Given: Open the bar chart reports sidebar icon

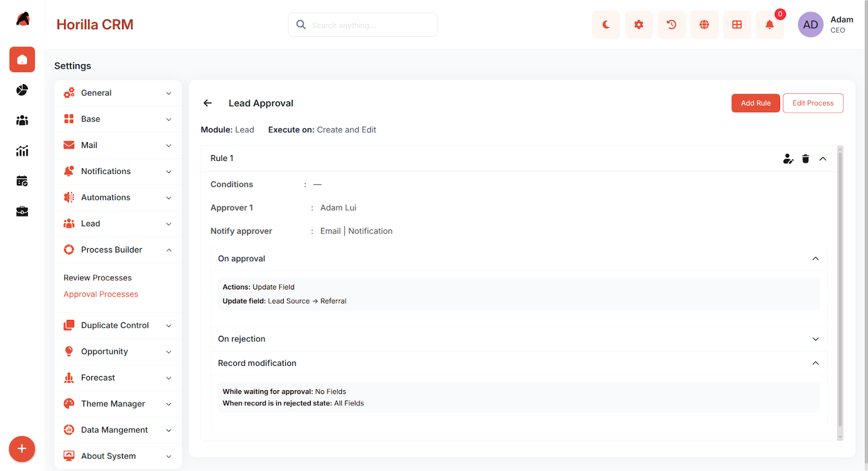Looking at the screenshot, I should click(x=22, y=151).
